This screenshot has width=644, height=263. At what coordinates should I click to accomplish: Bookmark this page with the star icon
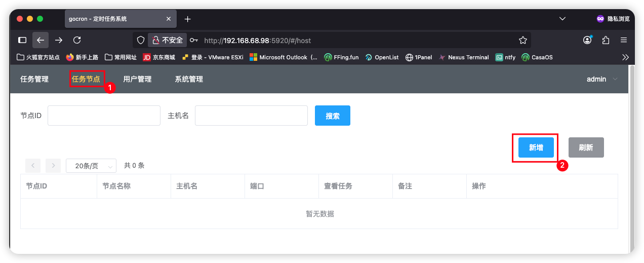pos(523,40)
